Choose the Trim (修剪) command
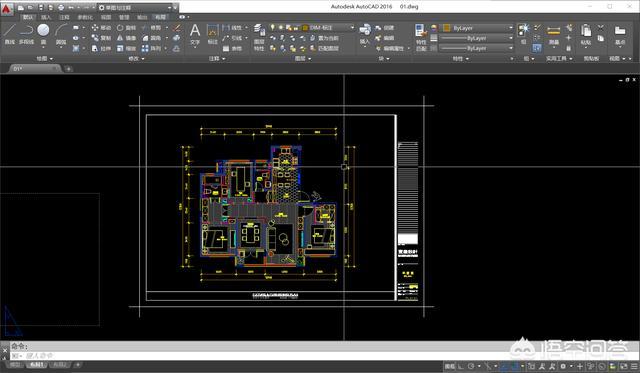The height and width of the screenshot is (373, 640). pyautogui.click(x=151, y=28)
